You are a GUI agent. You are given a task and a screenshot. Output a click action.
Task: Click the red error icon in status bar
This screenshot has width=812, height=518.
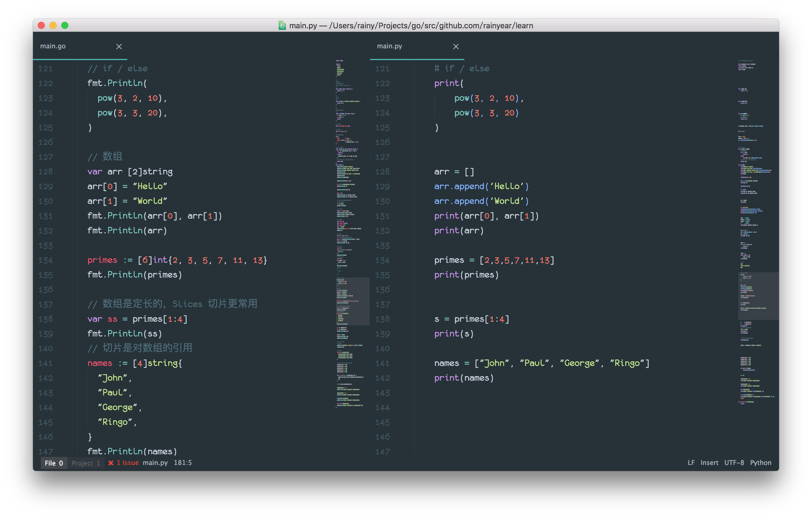pos(111,463)
